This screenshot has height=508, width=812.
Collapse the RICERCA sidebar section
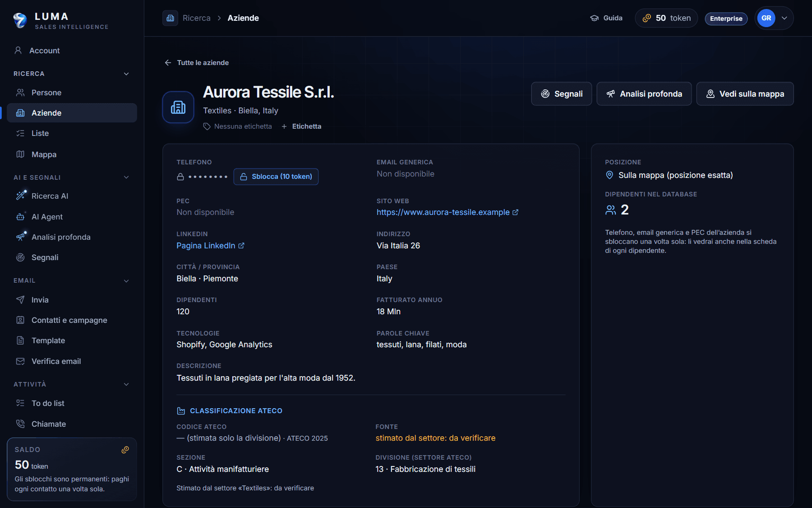[x=126, y=74]
